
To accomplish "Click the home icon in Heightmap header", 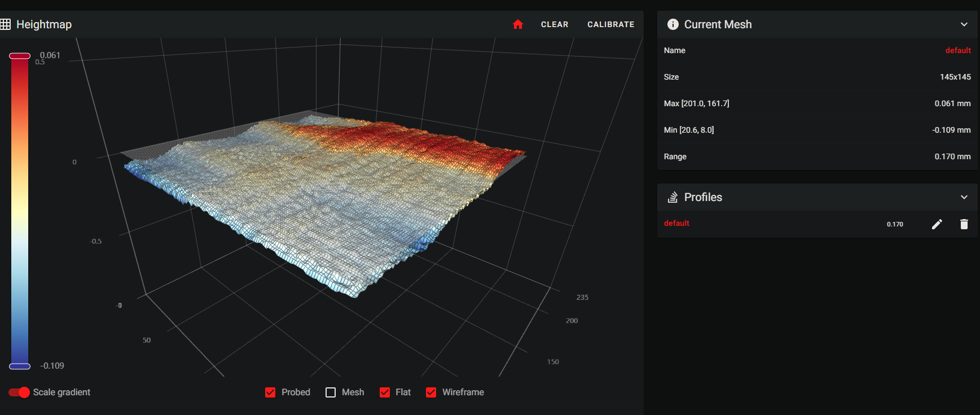I will [x=518, y=24].
